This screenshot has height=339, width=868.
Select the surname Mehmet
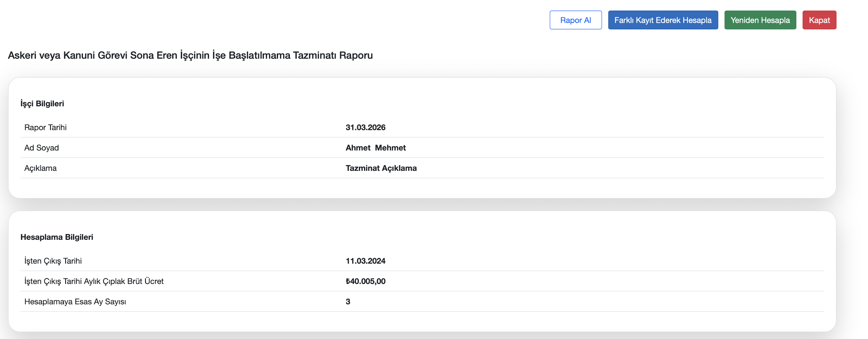pyautogui.click(x=390, y=148)
